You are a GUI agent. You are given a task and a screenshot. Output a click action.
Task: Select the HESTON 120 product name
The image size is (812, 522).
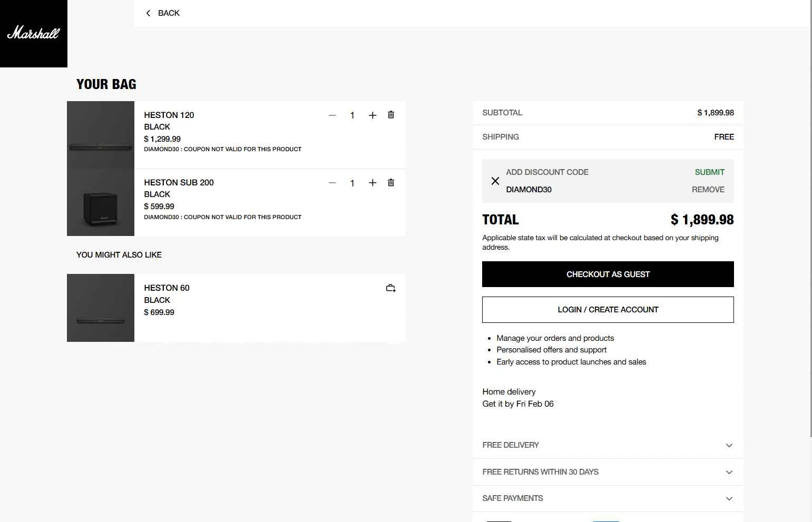tap(169, 115)
